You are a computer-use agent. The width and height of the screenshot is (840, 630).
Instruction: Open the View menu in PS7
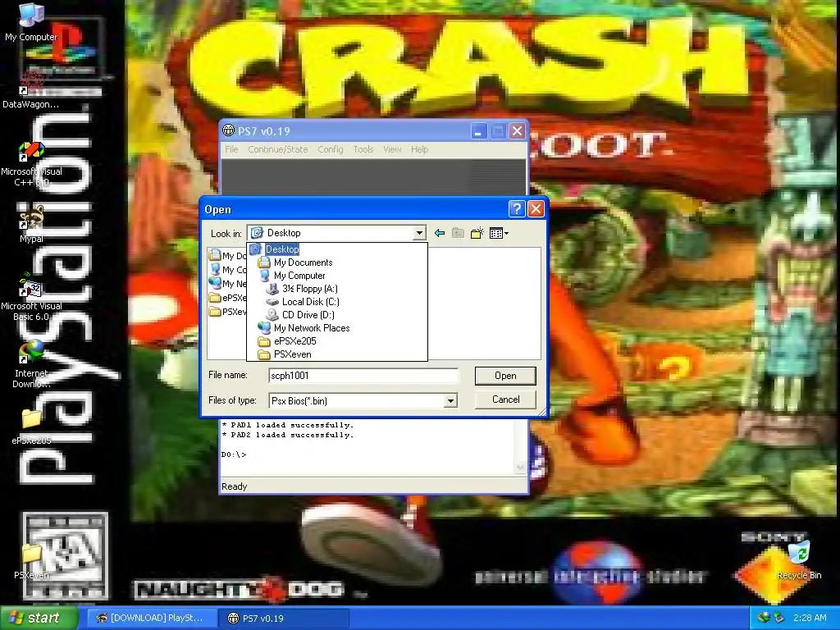click(x=392, y=149)
